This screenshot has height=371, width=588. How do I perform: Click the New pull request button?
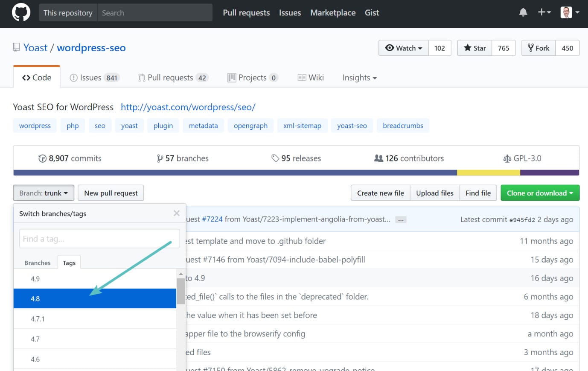click(x=111, y=193)
